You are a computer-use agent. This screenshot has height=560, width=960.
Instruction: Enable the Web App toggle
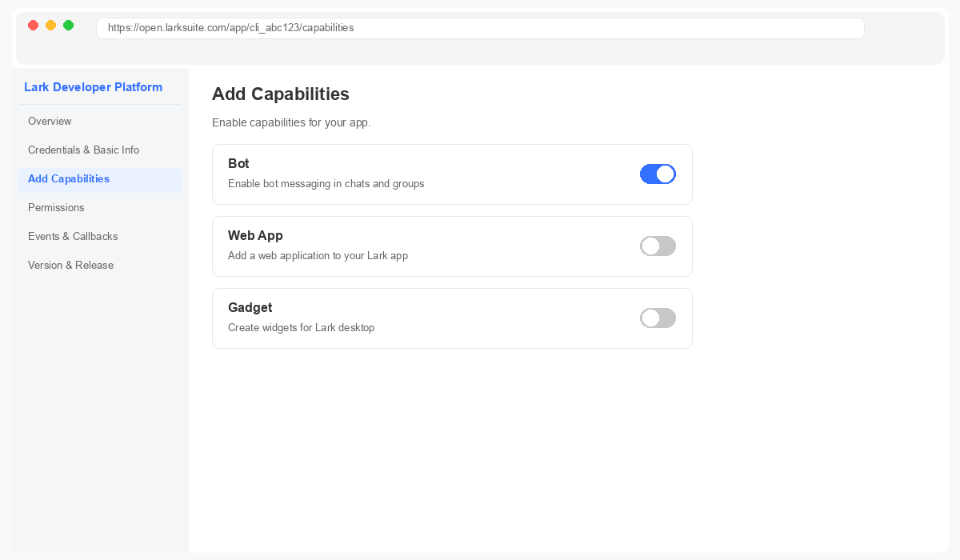(x=658, y=246)
